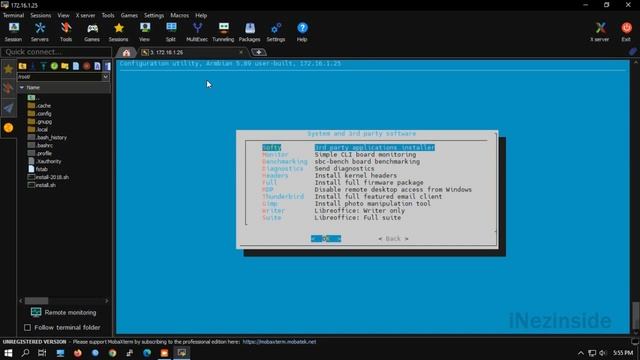Viewport: 640px width, 360px height.
Task: Open the Tools sidebar tab
Action: [8, 88]
